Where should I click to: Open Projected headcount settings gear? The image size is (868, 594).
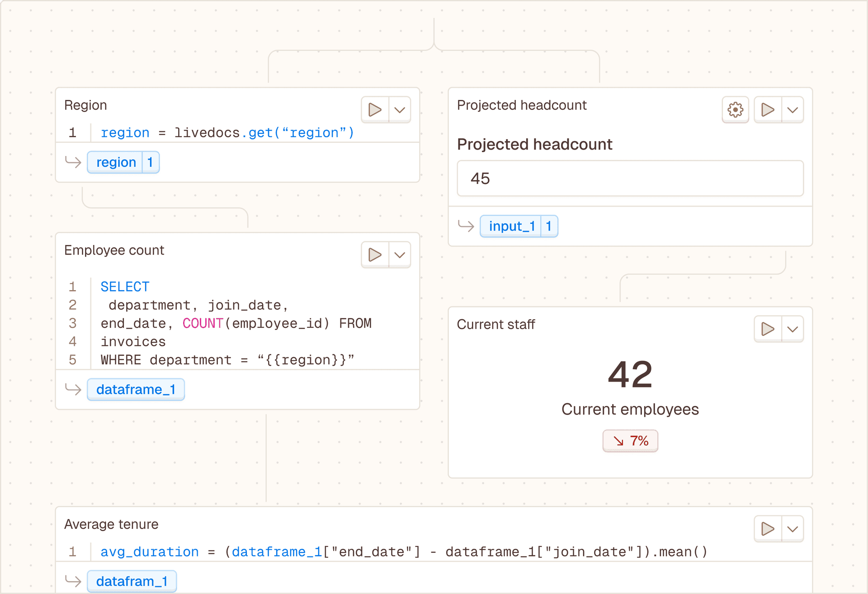735,110
